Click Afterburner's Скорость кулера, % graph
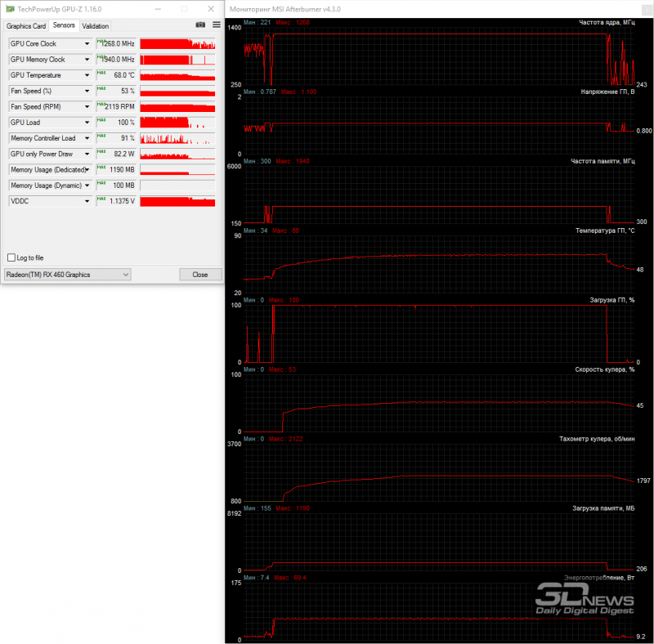The image size is (654, 644). point(439,403)
